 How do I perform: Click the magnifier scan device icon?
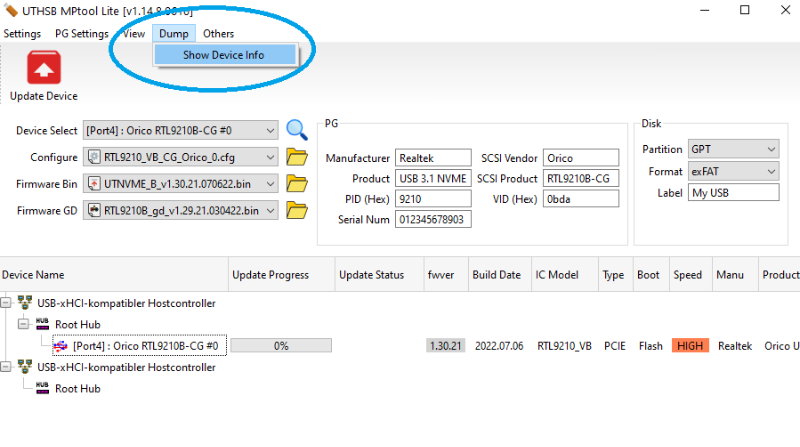tap(296, 130)
